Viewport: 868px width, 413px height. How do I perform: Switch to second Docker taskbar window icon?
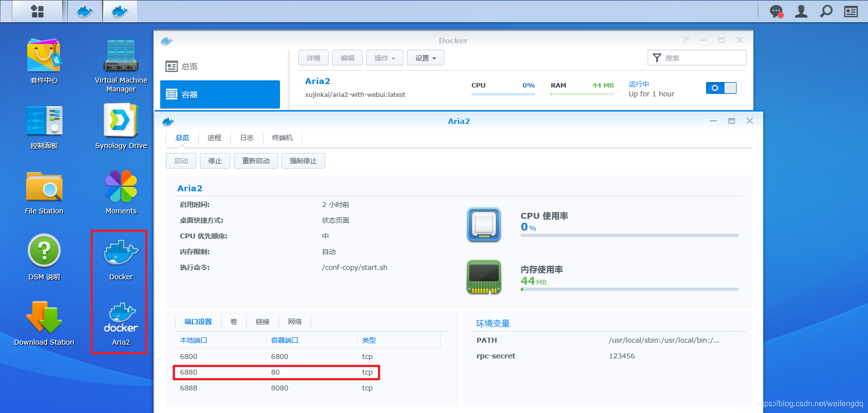pyautogui.click(x=120, y=11)
